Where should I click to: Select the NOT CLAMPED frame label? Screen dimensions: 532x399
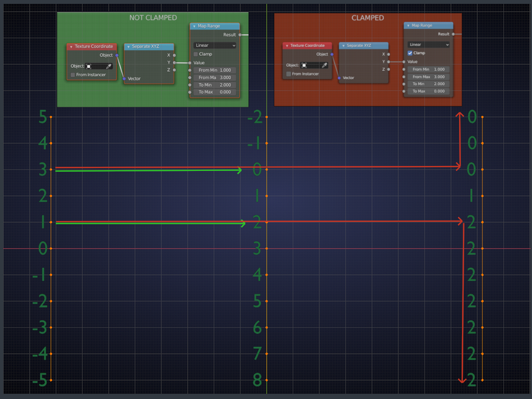pos(153,17)
